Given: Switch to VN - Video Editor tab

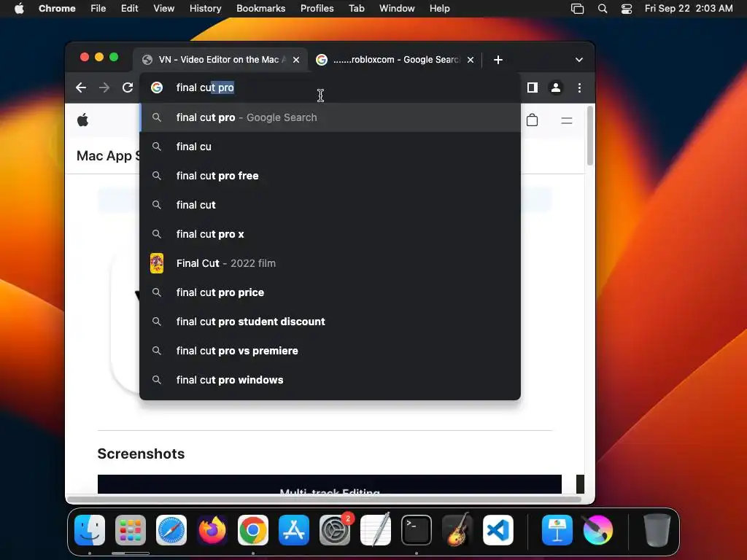Looking at the screenshot, I should pyautogui.click(x=221, y=60).
